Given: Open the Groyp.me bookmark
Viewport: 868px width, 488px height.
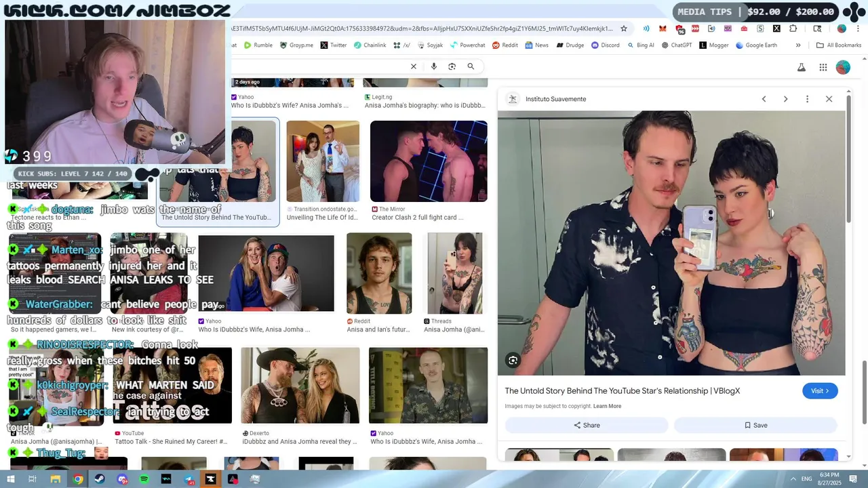Looking at the screenshot, I should (296, 45).
